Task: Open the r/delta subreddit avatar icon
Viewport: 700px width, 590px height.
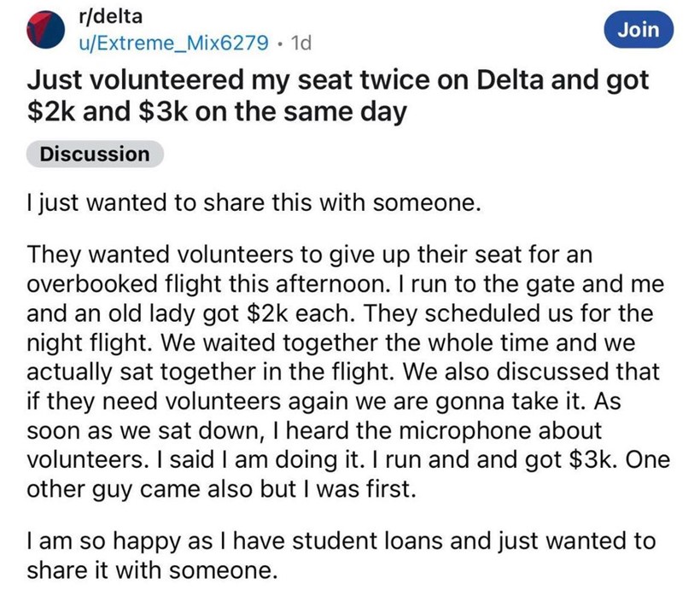Action: pos(45,30)
